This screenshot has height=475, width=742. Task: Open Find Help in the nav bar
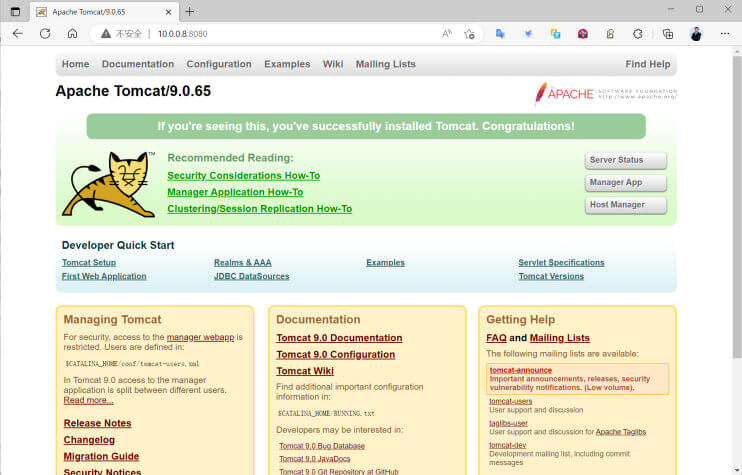click(x=647, y=64)
